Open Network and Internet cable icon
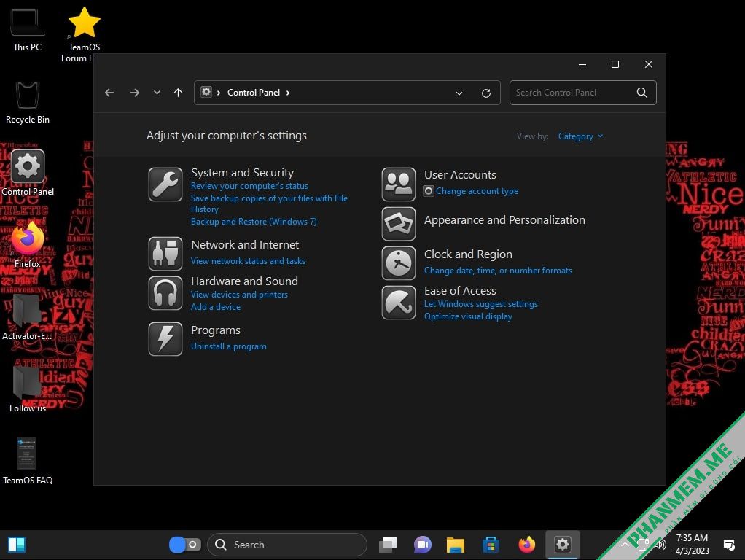The width and height of the screenshot is (745, 560). pyautogui.click(x=165, y=253)
